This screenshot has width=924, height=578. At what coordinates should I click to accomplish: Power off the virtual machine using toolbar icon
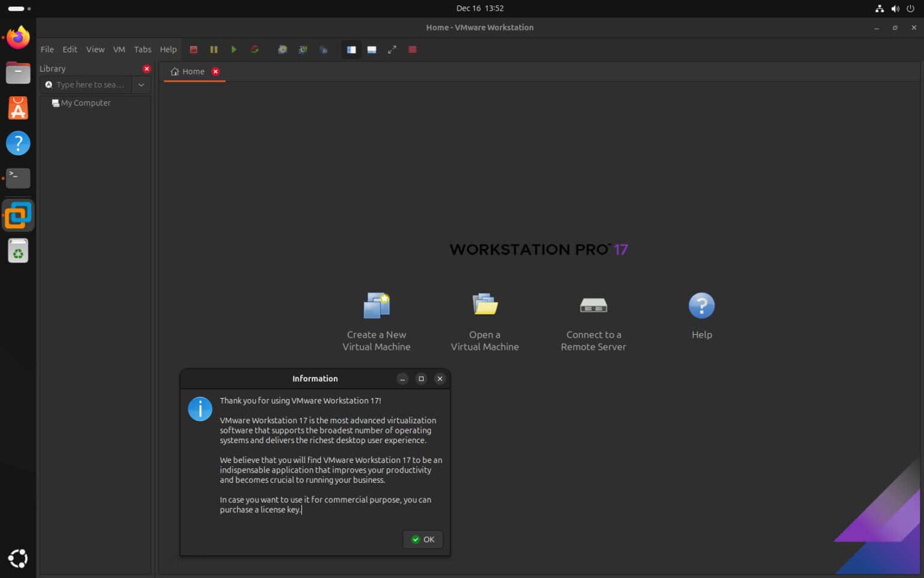(x=194, y=49)
